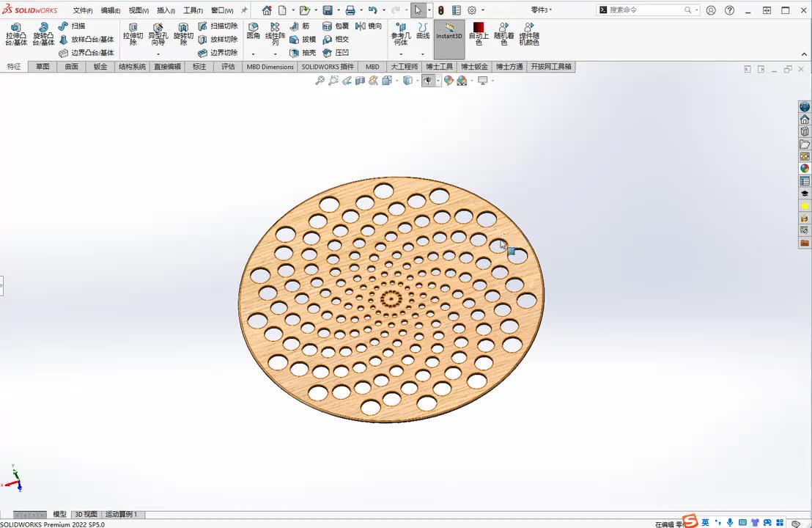Open the options gear dropdown arrow
Viewport: 812px width, 528px height.
[483, 10]
